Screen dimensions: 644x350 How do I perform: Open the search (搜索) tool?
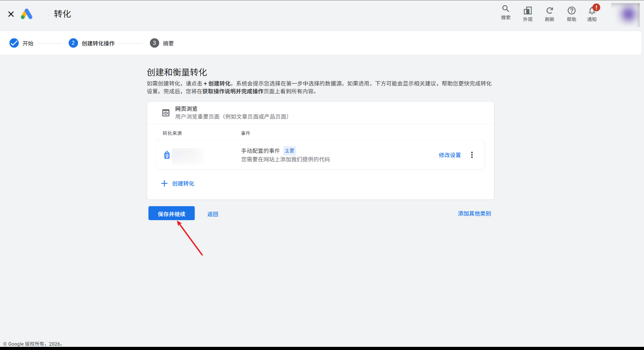pos(506,13)
